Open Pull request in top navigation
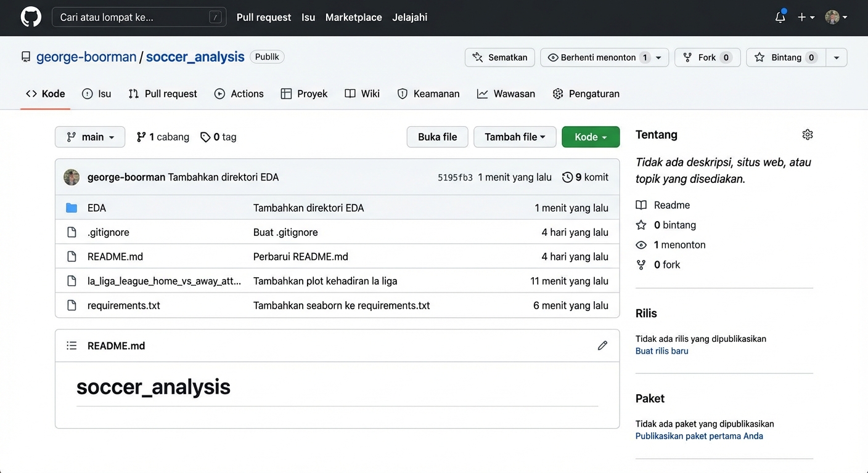This screenshot has width=868, height=473. tap(264, 17)
